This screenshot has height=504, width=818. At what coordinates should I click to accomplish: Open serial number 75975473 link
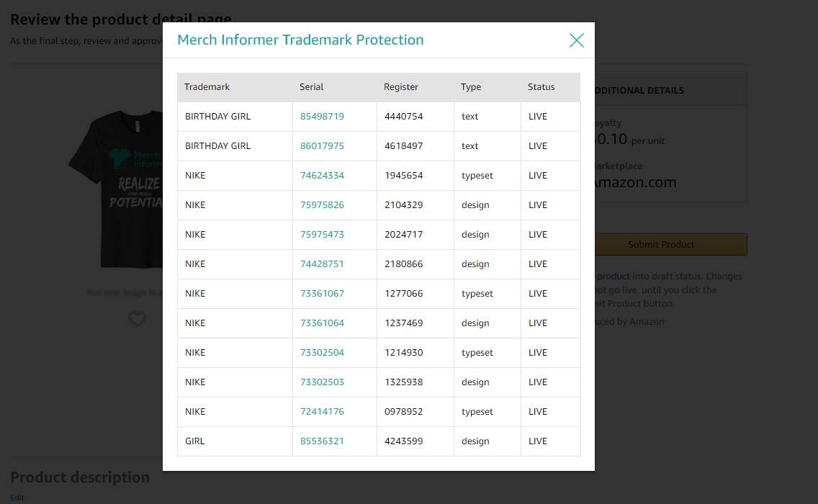pos(322,235)
